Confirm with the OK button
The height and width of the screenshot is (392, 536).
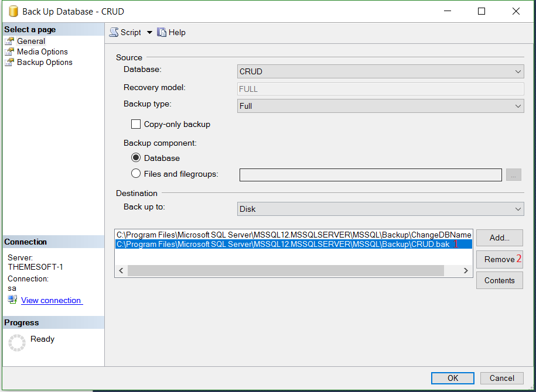coord(453,378)
